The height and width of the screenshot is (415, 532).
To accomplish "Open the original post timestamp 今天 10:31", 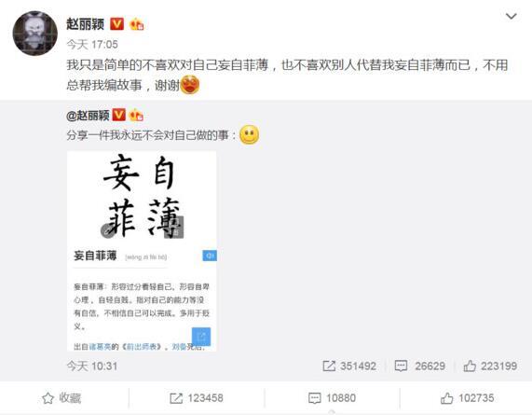I will point(92,367).
